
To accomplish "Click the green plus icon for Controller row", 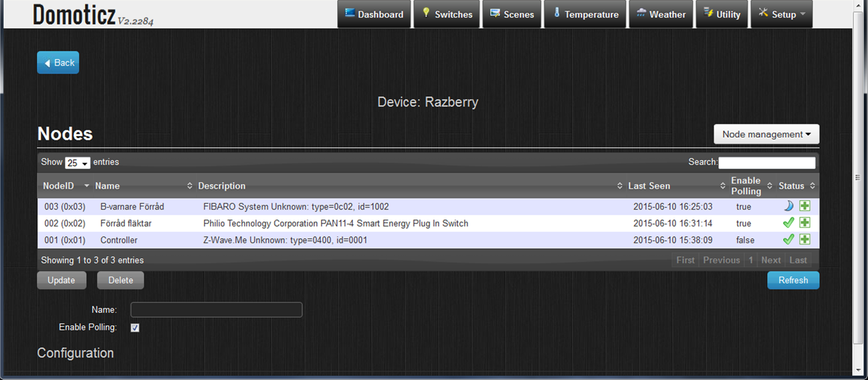I will 804,240.
